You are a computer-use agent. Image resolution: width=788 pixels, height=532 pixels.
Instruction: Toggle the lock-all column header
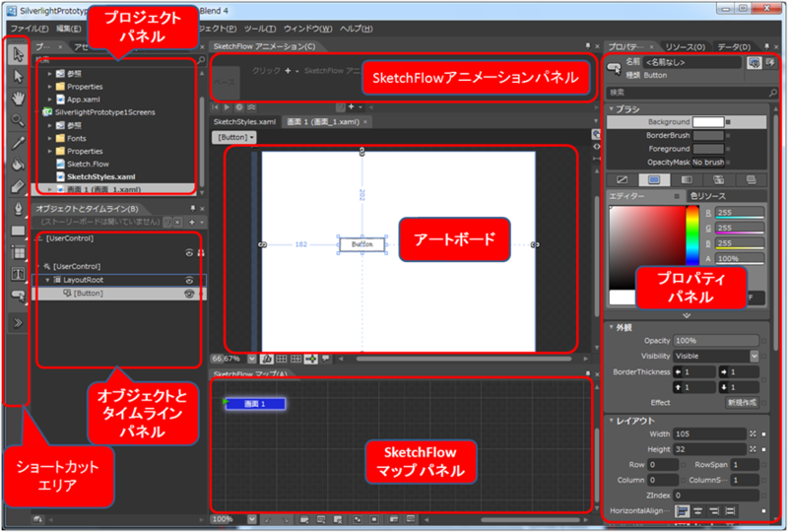201,253
